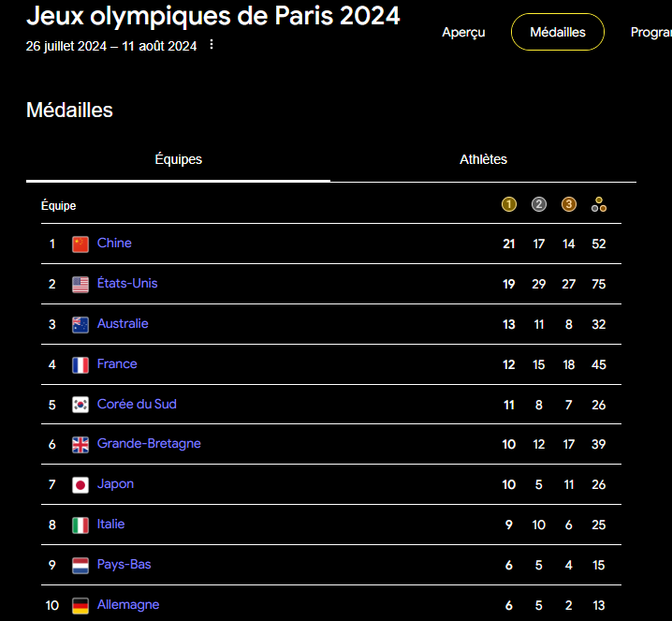The image size is (672, 621).
Task: Click the Great Britain flag icon
Action: (x=80, y=445)
